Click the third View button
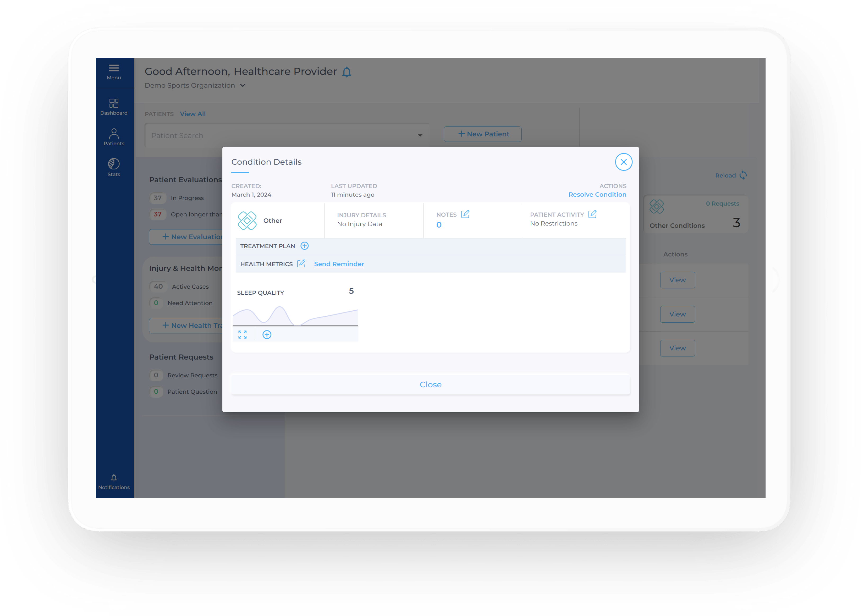Image resolution: width=861 pixels, height=616 pixels. click(677, 348)
